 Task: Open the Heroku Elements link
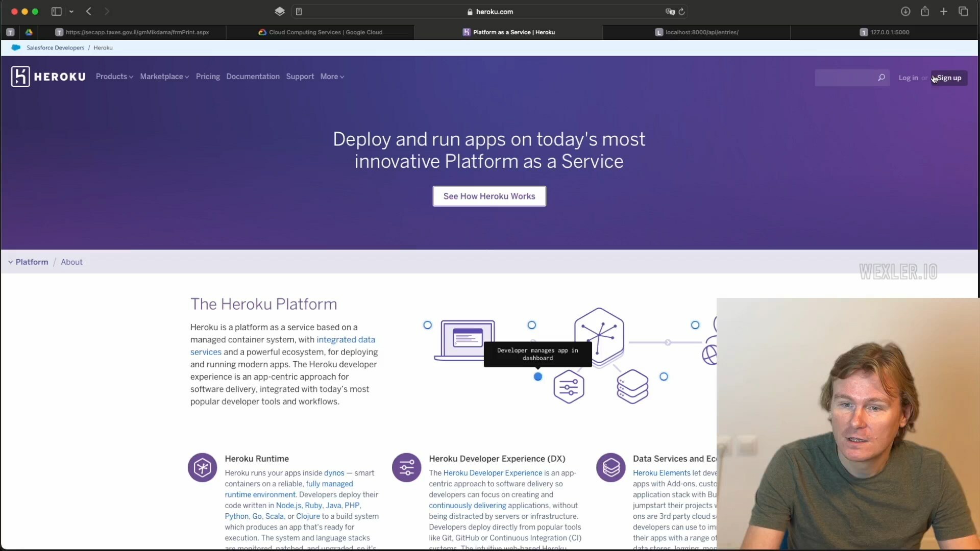(x=661, y=473)
